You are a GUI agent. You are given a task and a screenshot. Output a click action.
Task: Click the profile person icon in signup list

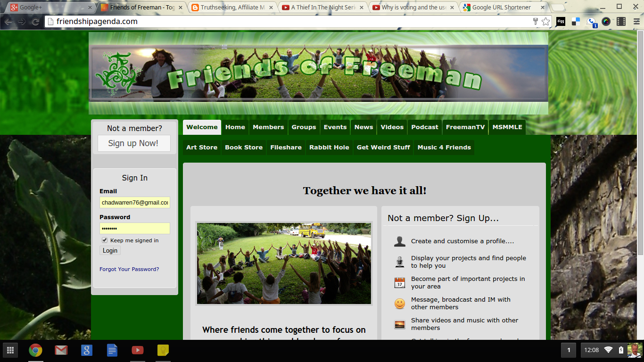tap(400, 241)
